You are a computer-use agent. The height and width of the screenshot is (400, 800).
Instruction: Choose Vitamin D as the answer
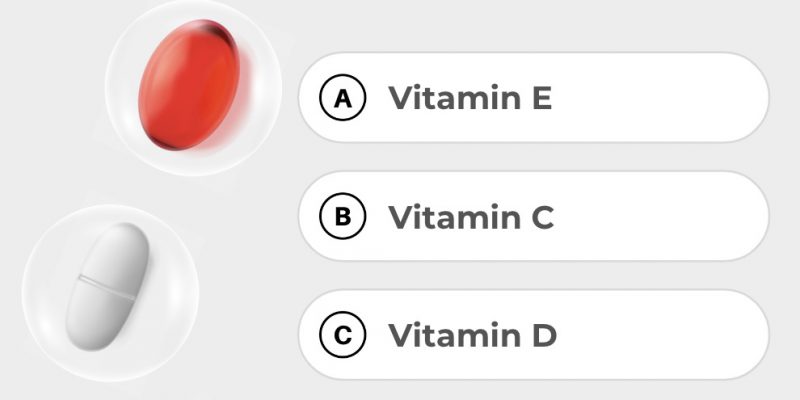pos(532,336)
